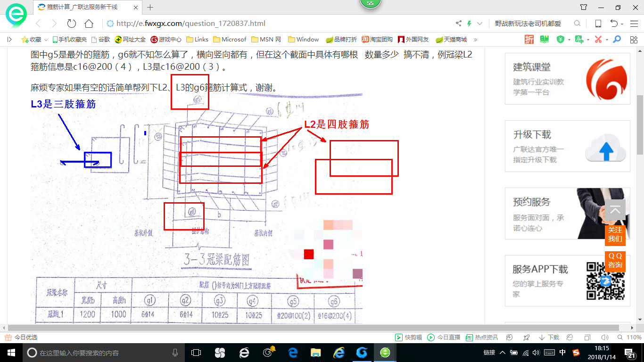Open the Microsof bookmark folder
This screenshot has width=644, height=362.
(x=230, y=40)
